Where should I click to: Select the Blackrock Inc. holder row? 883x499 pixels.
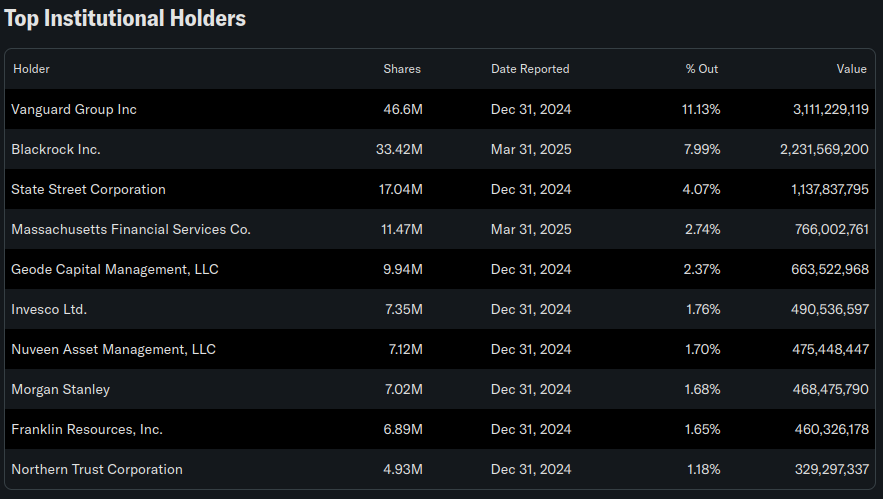tap(440, 149)
